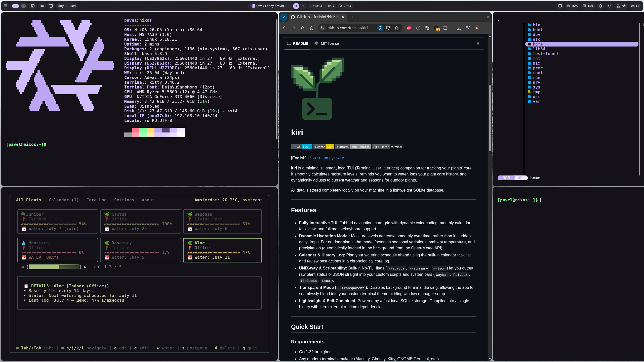Viewport: 644px width, 362px height.
Task: Open the README outline list icon
Action: 477,43
